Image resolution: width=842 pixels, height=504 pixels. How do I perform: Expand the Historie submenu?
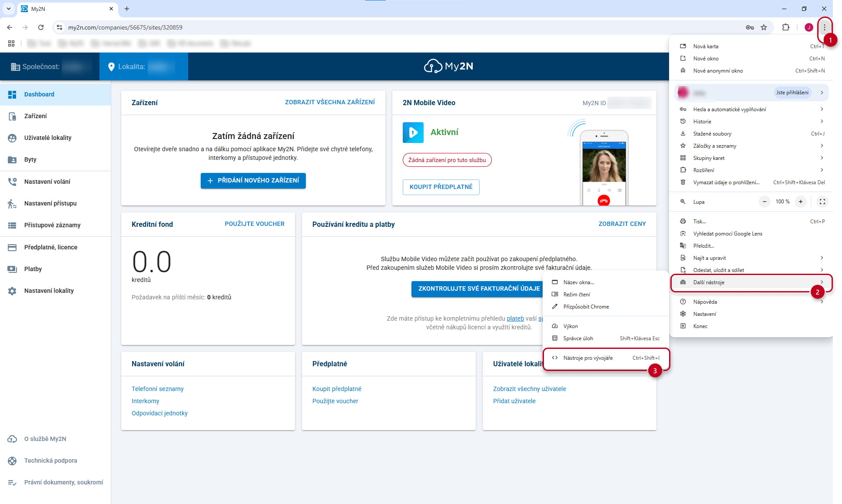(x=752, y=122)
